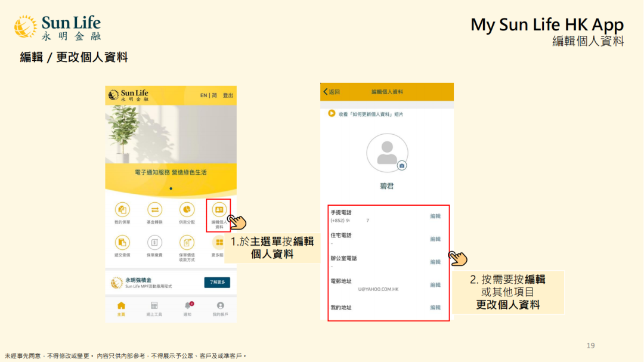Open 我的帳戶 my account tab
Image resolution: width=644 pixels, height=362 pixels.
point(221,309)
